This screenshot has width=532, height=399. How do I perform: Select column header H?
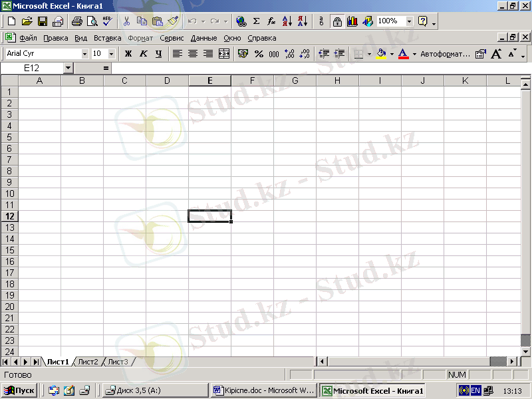[x=337, y=80]
